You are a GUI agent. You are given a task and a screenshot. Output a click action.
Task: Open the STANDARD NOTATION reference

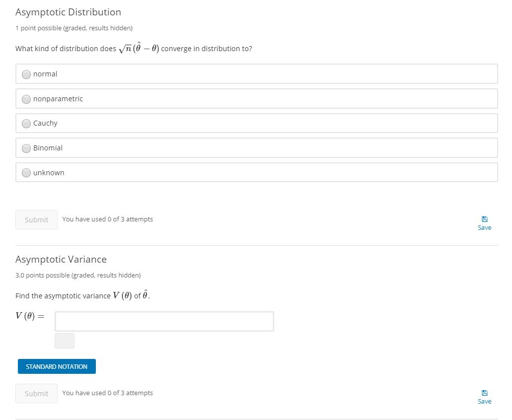[x=56, y=366]
